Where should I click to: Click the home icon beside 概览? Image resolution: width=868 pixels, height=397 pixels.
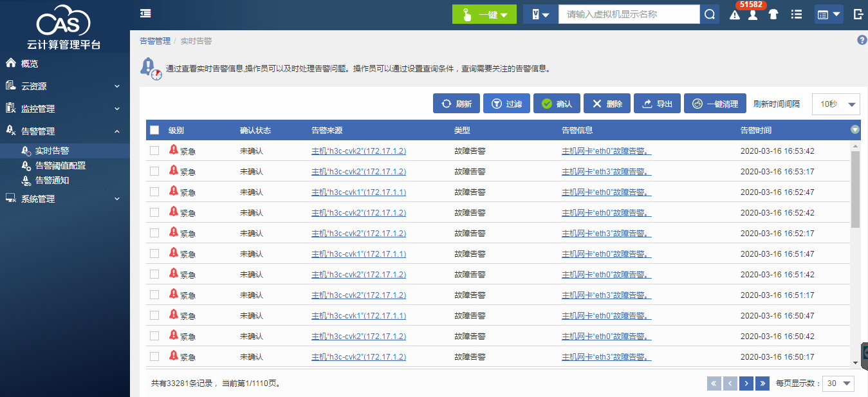tap(11, 63)
